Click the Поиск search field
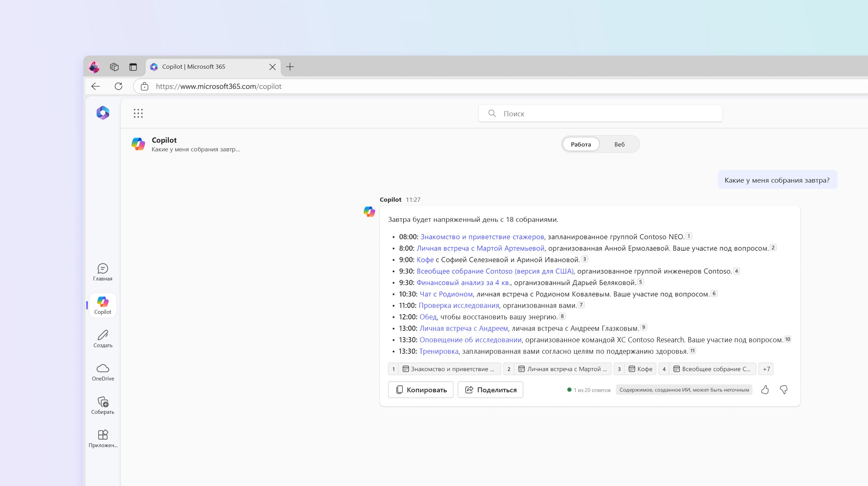Image resolution: width=868 pixels, height=486 pixels. [x=600, y=114]
